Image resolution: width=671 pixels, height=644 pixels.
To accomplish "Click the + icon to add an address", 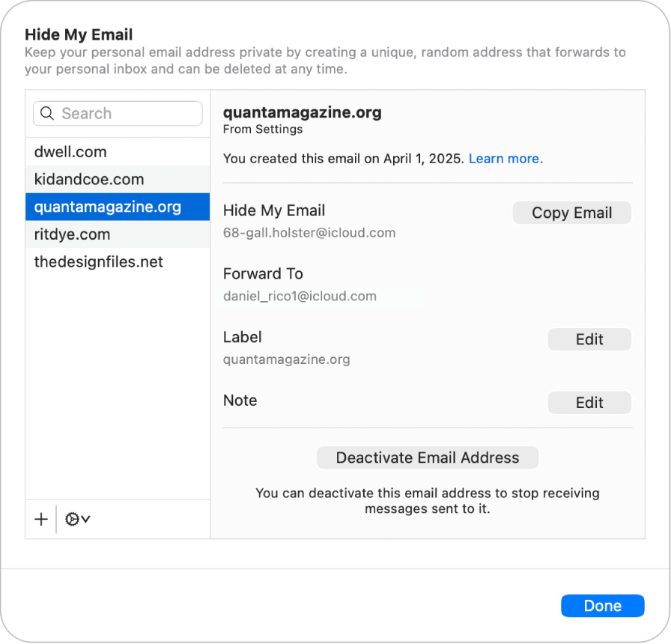I will click(40, 519).
